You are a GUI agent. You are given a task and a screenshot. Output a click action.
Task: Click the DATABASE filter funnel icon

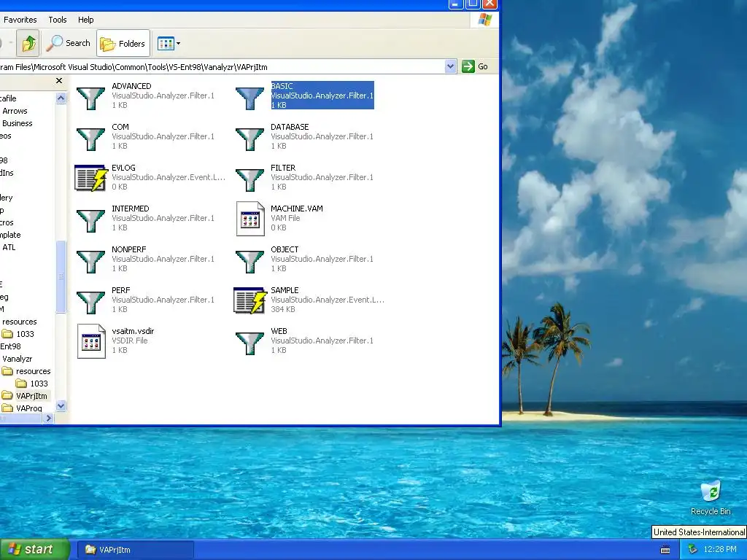click(249, 139)
